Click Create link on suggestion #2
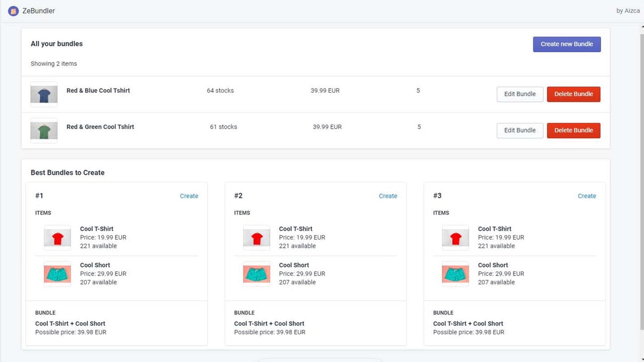644x362 pixels. point(388,196)
